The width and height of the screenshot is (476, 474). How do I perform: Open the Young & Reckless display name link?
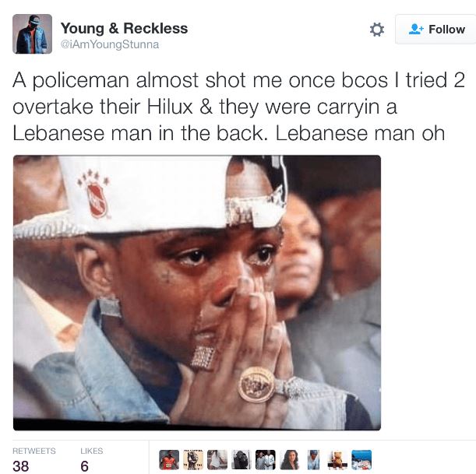point(124,29)
